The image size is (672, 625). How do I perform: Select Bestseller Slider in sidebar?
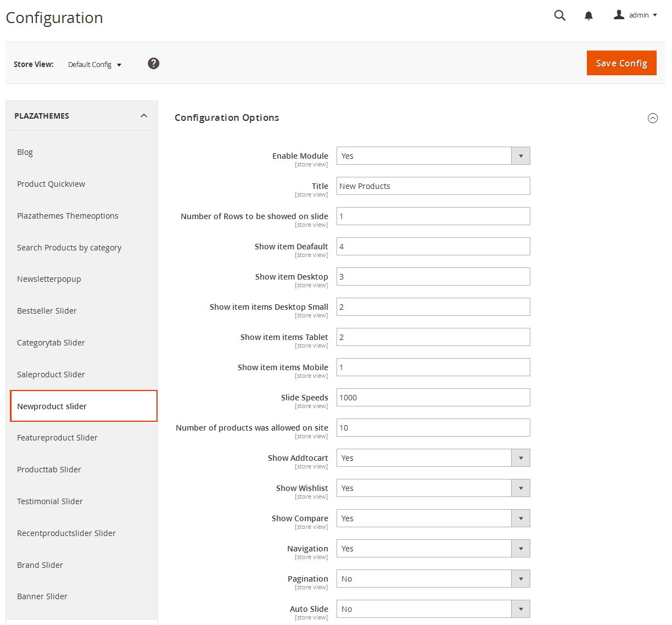click(x=47, y=311)
